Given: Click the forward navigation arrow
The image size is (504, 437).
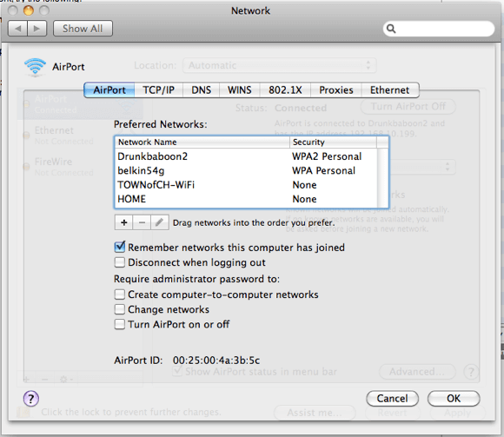Looking at the screenshot, I should pos(37,29).
